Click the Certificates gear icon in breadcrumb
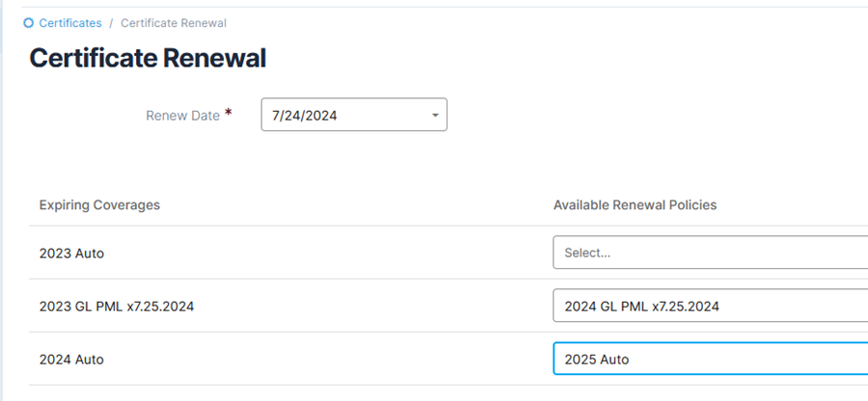The width and height of the screenshot is (868, 401). (x=28, y=23)
